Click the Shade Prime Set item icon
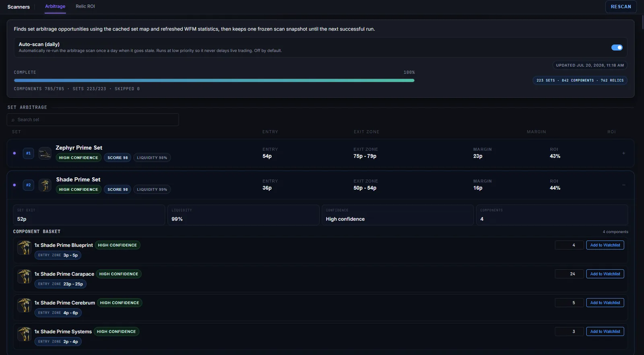Viewport: 644px width, 355px height. coord(45,185)
